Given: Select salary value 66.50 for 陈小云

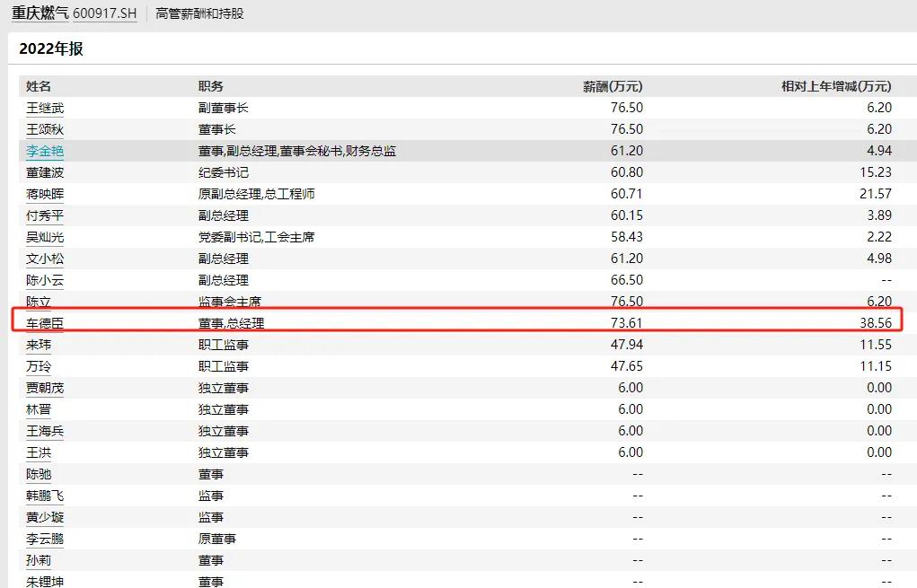Looking at the screenshot, I should point(626,281).
